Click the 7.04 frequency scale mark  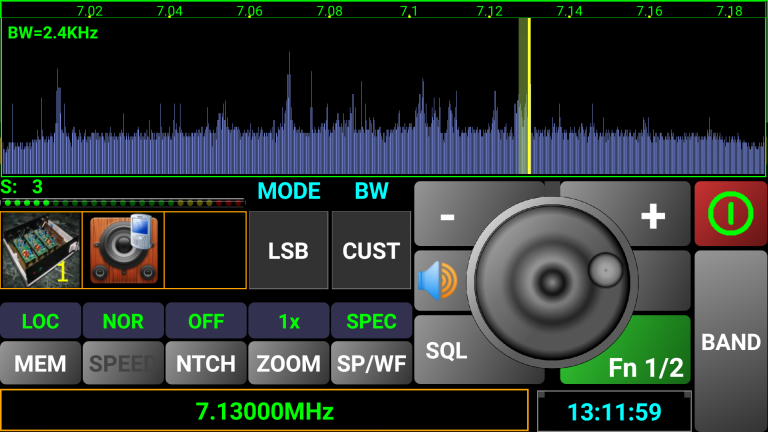pyautogui.click(x=169, y=11)
